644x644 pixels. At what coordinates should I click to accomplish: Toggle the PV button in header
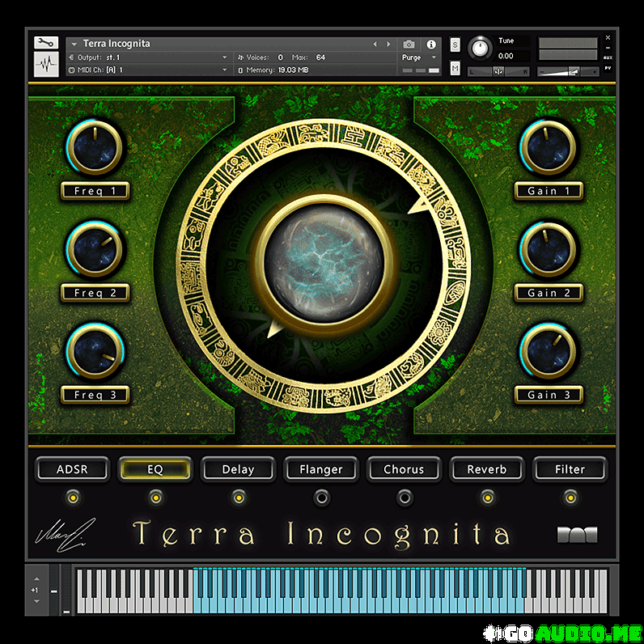pyautogui.click(x=608, y=68)
